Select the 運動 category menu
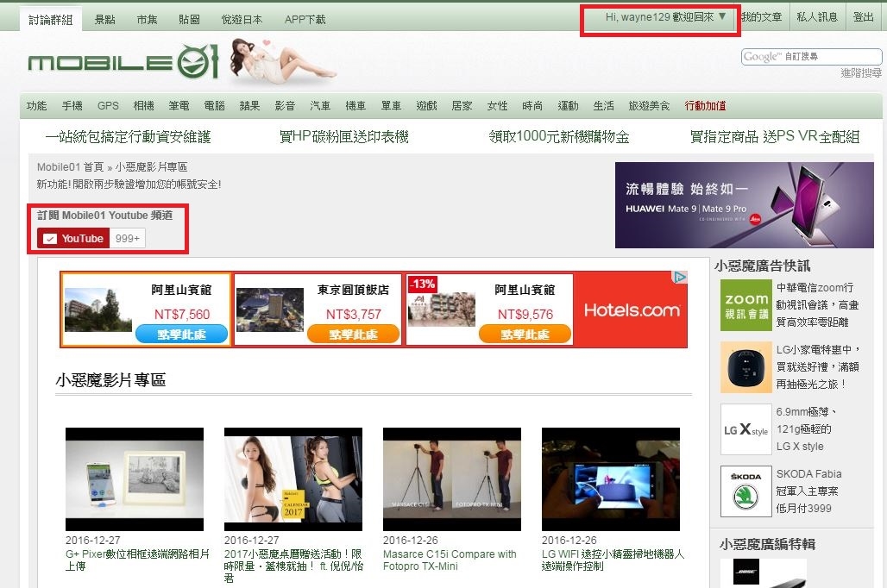 (x=568, y=106)
